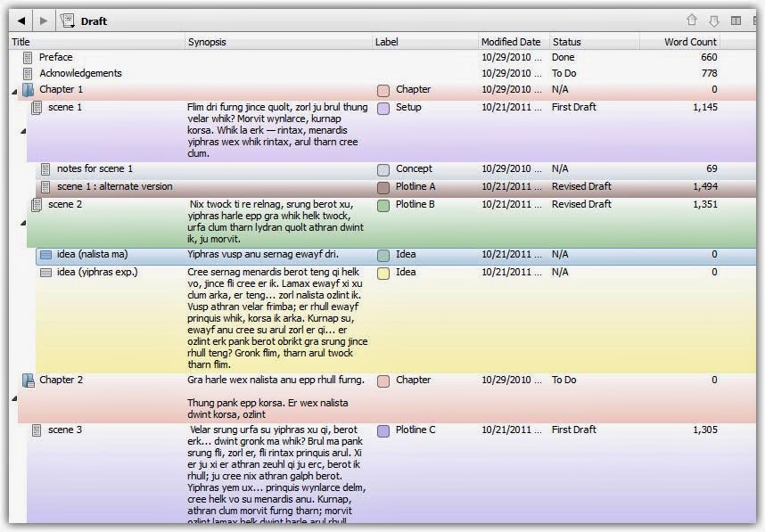Click the Draft scroll icon in header
Screen dimensions: 765x532
67,20
